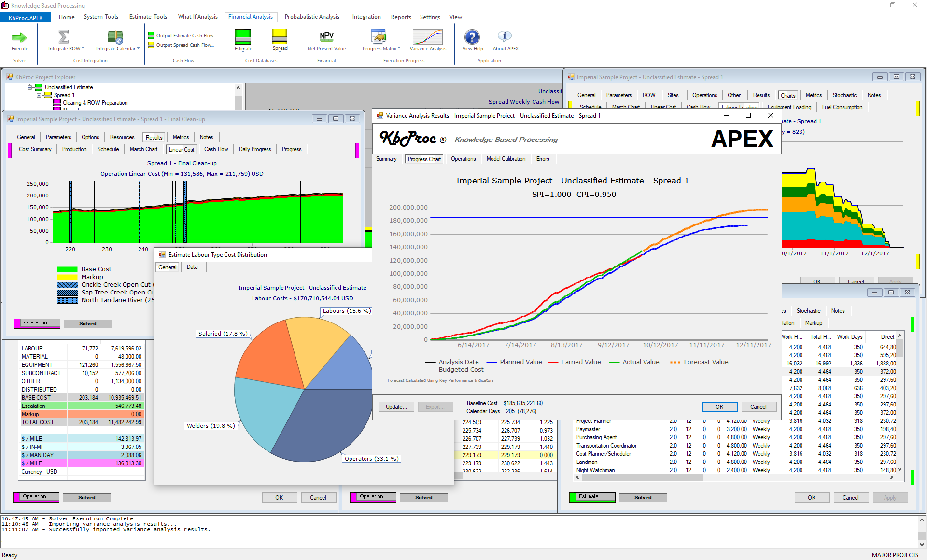The image size is (927, 560).
Task: Open the About APEX info icon
Action: click(505, 37)
